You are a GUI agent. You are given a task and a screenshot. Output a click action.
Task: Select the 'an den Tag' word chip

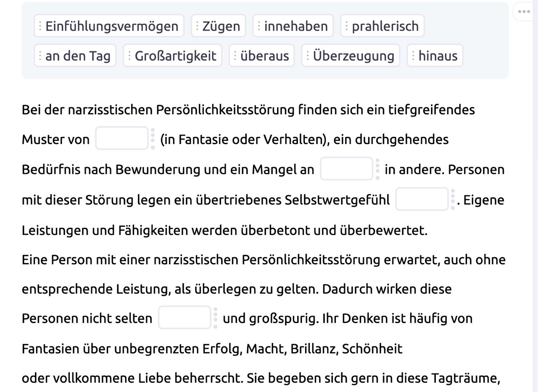(75, 55)
